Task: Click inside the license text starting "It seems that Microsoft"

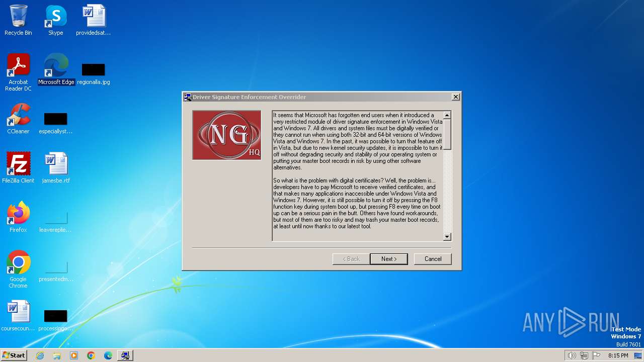Action: coord(358,141)
